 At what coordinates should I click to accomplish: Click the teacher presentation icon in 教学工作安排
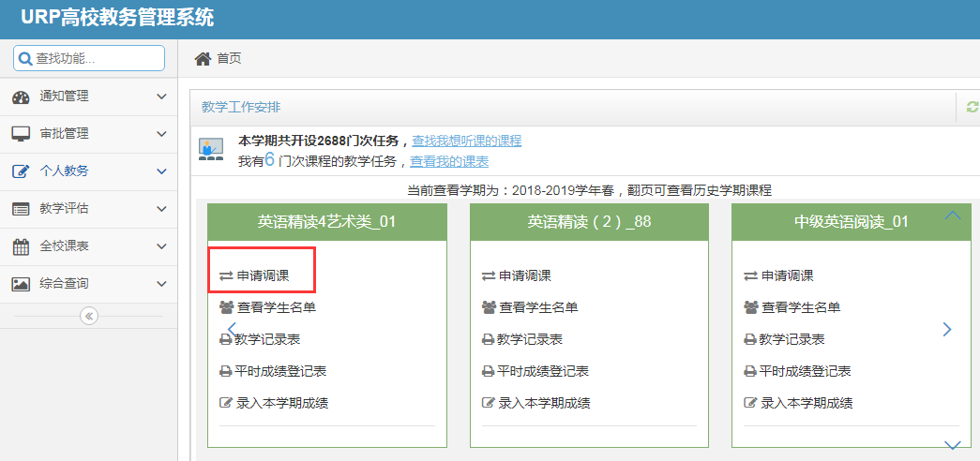point(211,151)
